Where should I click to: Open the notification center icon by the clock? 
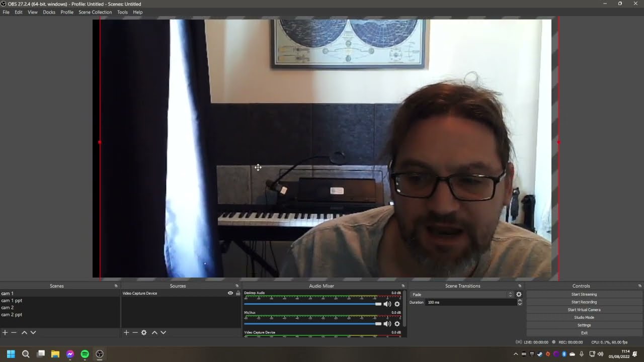(x=635, y=354)
